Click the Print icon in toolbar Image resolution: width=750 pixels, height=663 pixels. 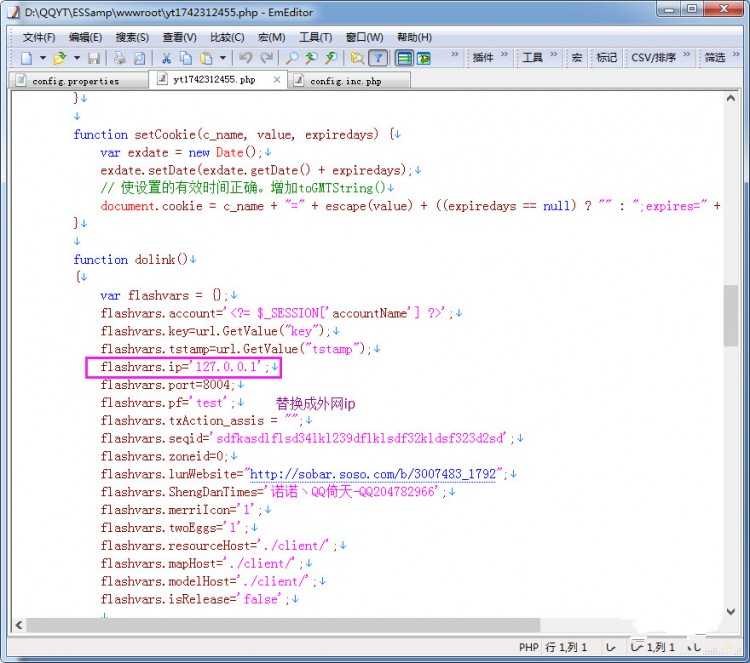pyautogui.click(x=119, y=58)
